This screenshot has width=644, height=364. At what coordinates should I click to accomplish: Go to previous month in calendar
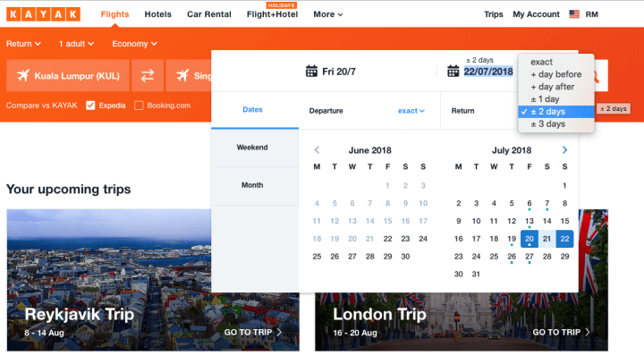(x=317, y=150)
